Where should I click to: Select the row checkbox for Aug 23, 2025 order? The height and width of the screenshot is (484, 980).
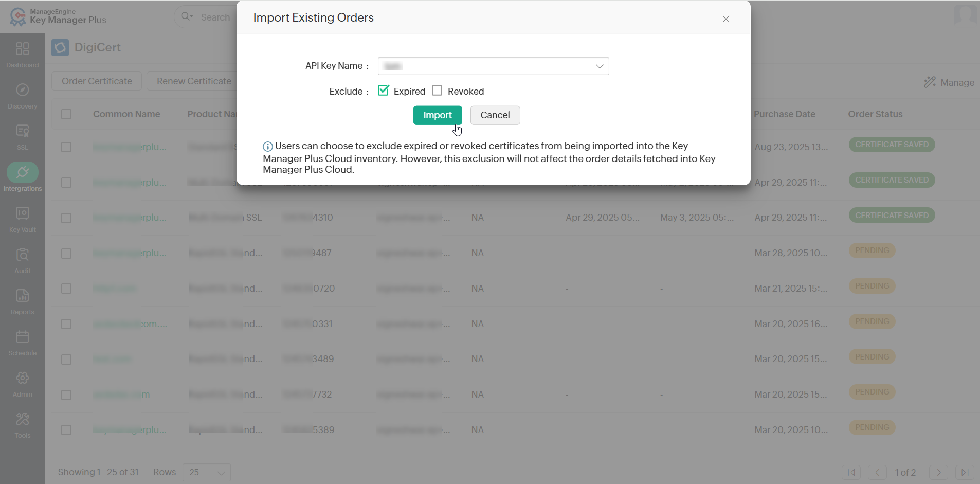coord(66,147)
